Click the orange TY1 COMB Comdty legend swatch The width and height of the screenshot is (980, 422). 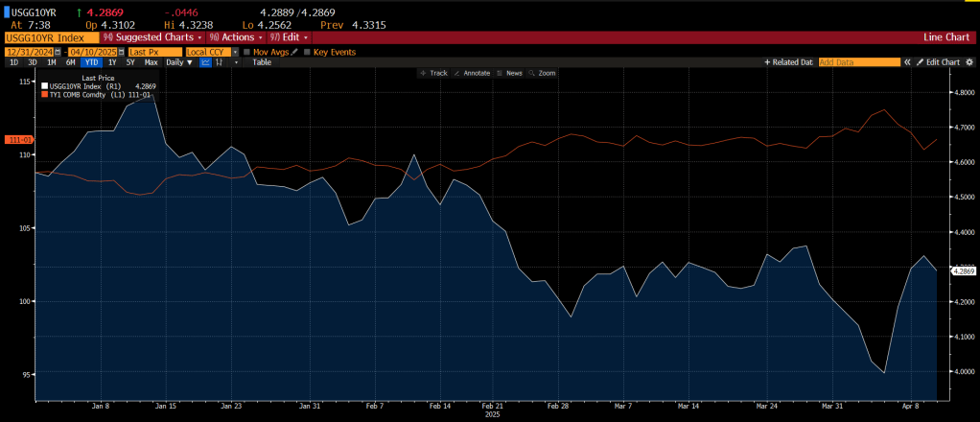[x=44, y=94]
